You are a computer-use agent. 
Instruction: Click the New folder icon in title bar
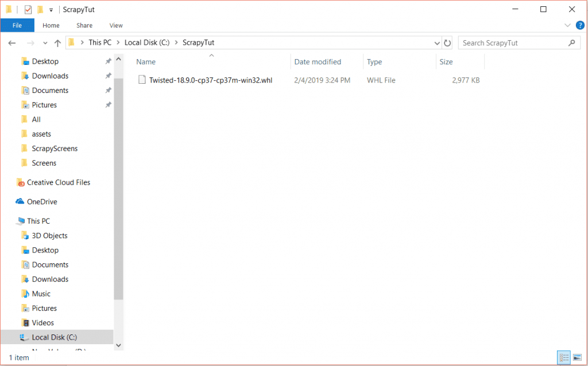tap(40, 10)
